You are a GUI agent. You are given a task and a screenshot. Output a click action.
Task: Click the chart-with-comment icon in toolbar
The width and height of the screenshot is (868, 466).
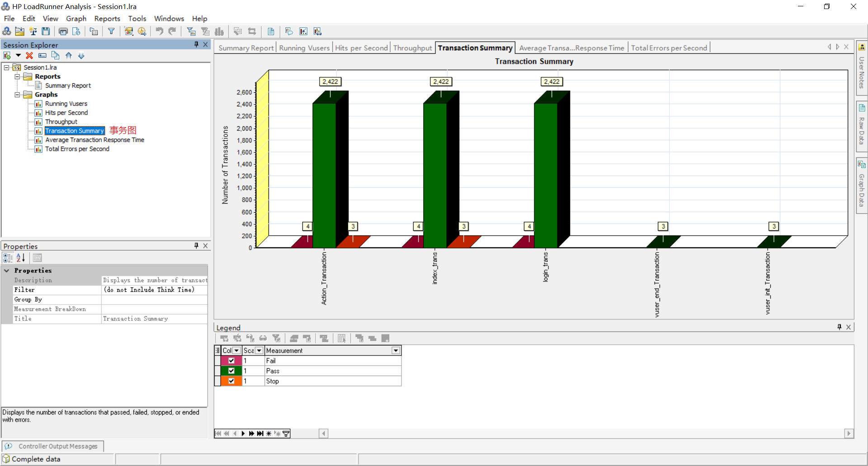[289, 31]
